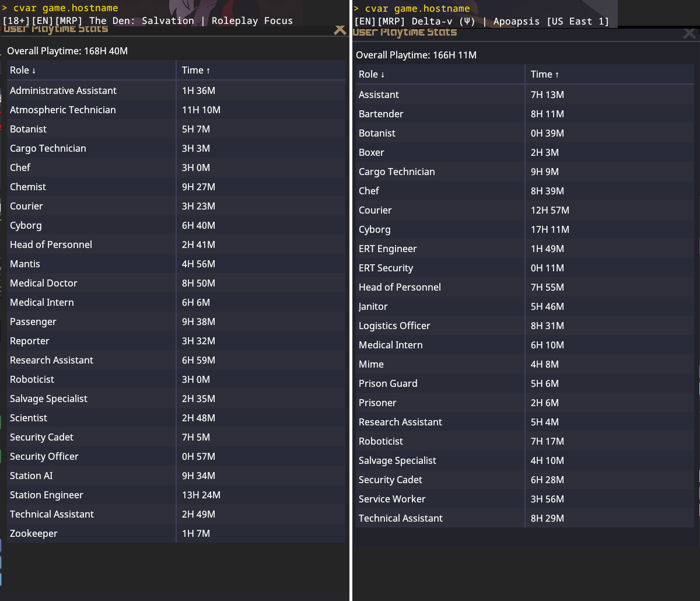700x601 pixels.
Task: Select the Logistics Officer row
Action: [394, 326]
